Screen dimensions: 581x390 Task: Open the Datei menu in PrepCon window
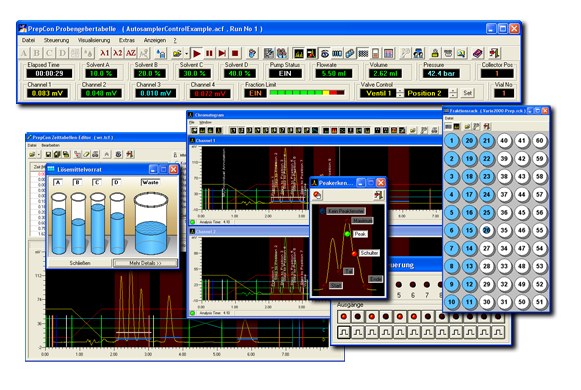[28, 40]
